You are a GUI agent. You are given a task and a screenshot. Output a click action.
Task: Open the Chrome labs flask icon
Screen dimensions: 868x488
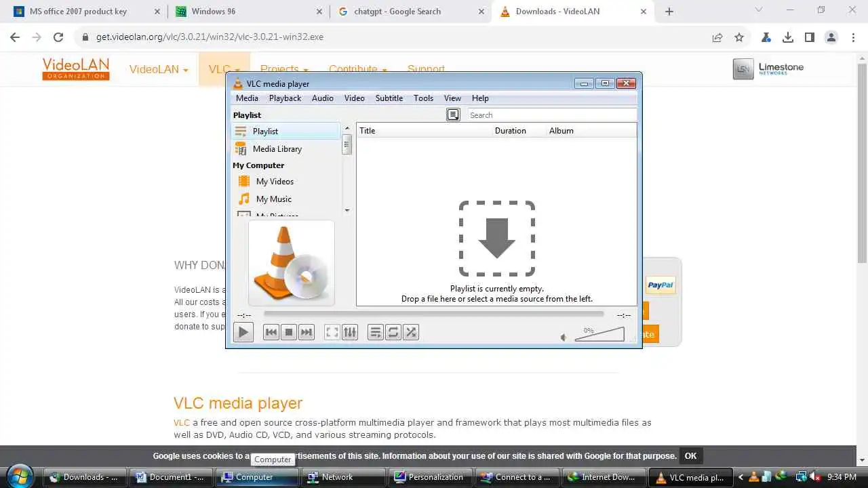(x=766, y=37)
